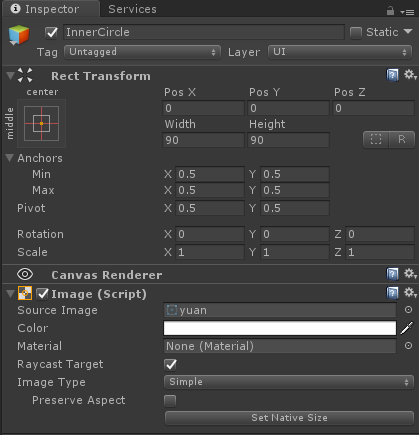
Task: Pick a color with the eyedropper icon
Action: (407, 328)
